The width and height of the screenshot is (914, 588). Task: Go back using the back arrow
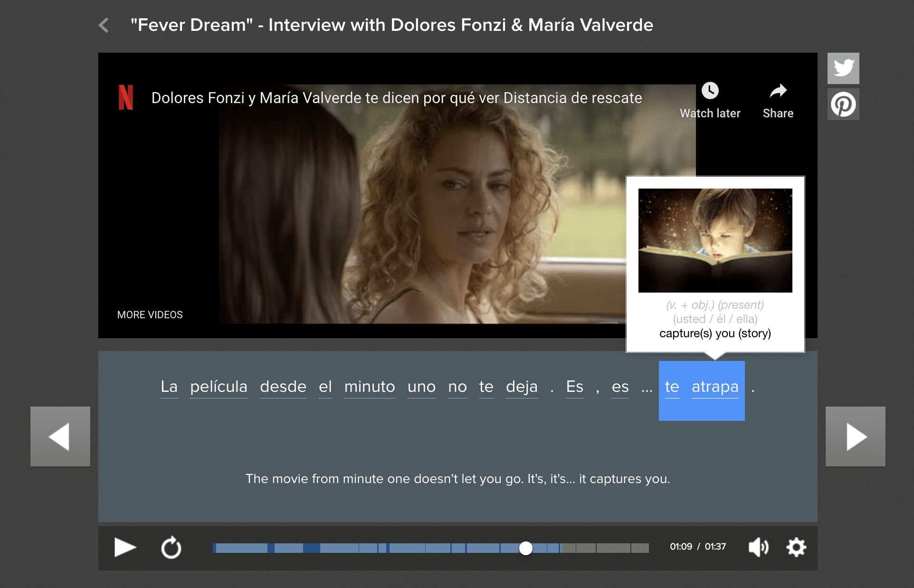pyautogui.click(x=104, y=25)
